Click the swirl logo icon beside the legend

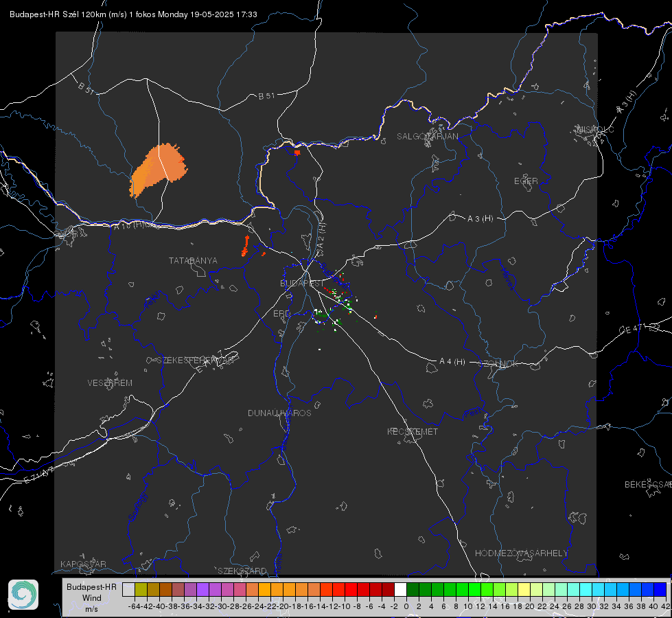pyautogui.click(x=23, y=595)
